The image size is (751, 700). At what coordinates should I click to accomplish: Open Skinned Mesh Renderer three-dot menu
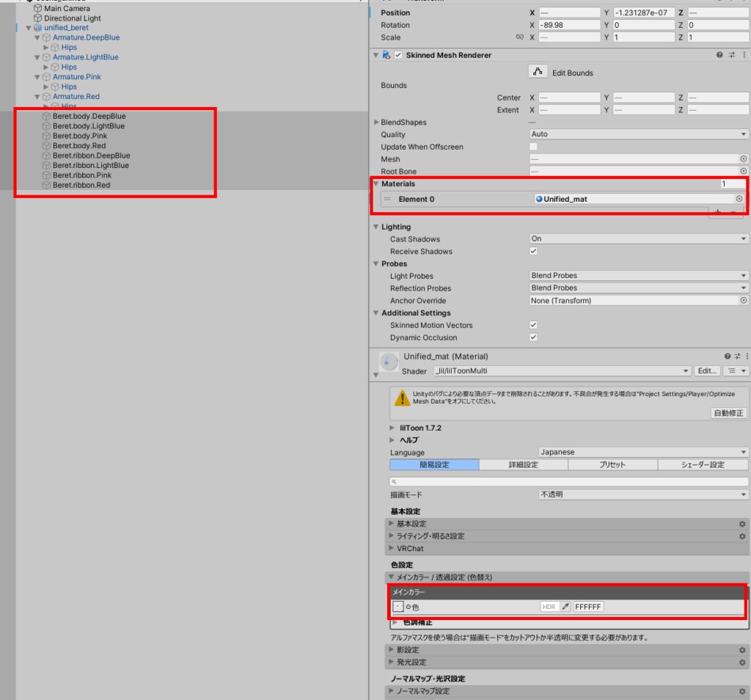[x=744, y=55]
